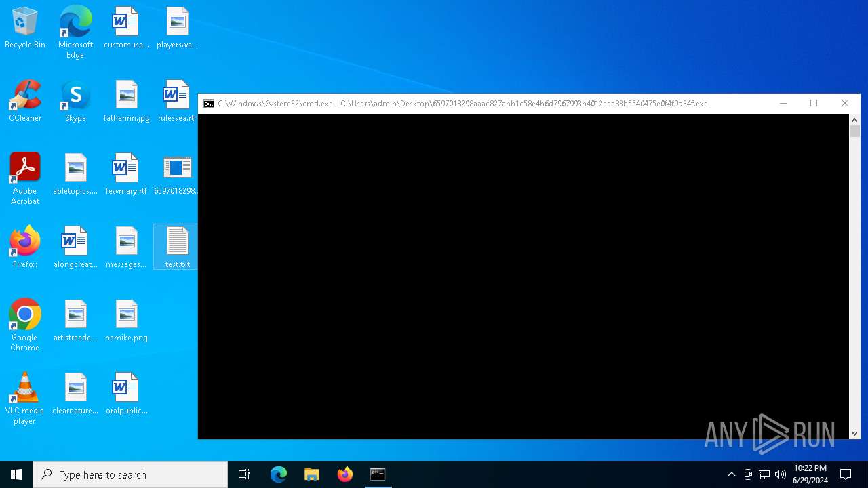This screenshot has height=488, width=868.
Task: Switch to cmd.exe taskbar button
Action: [378, 474]
